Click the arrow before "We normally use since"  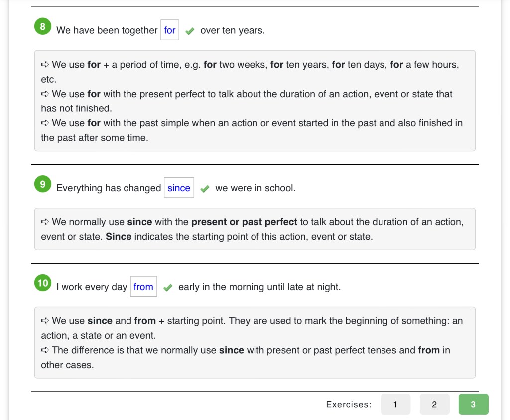(x=45, y=222)
